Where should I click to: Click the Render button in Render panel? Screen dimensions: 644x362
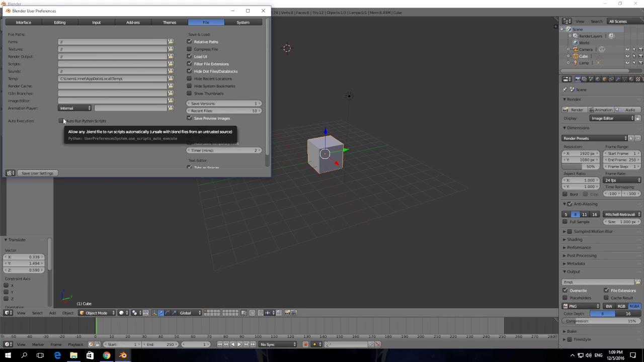click(x=575, y=110)
